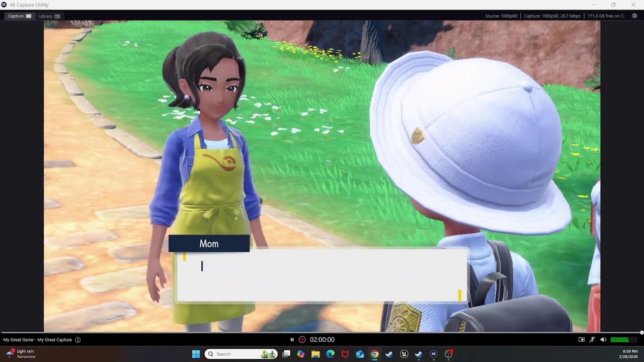Open McAfee from the taskbar

[345, 354]
